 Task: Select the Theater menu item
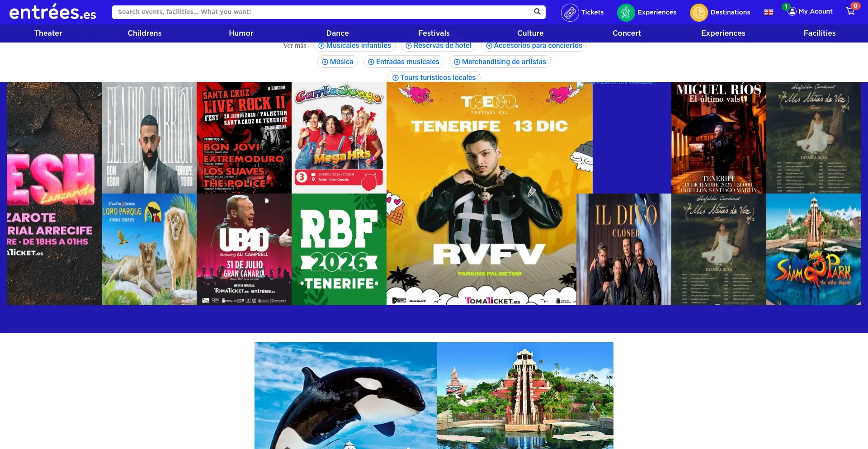[48, 33]
